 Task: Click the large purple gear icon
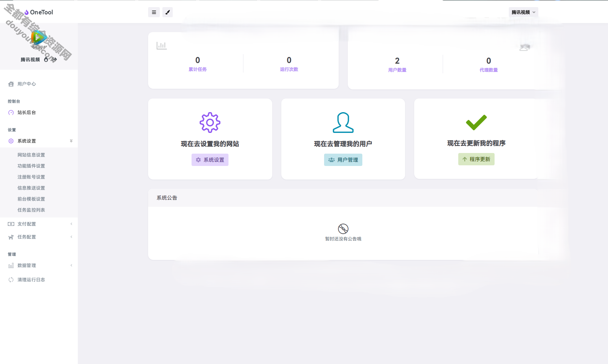pos(210,123)
